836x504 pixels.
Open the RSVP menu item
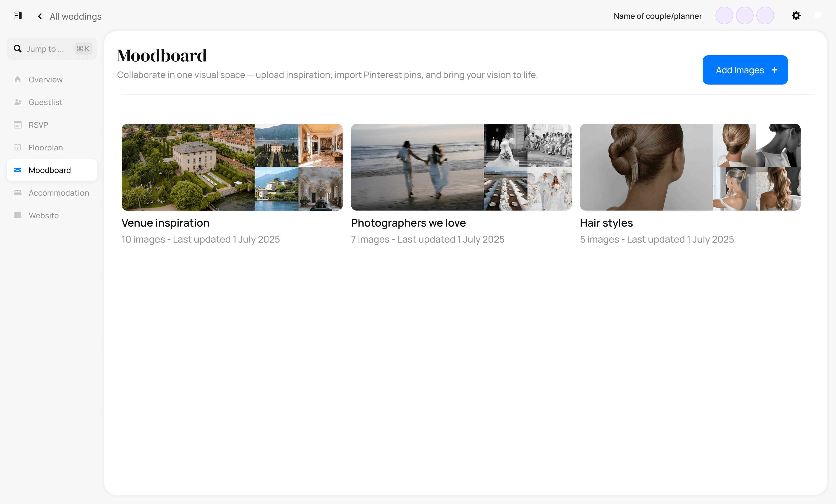click(38, 125)
